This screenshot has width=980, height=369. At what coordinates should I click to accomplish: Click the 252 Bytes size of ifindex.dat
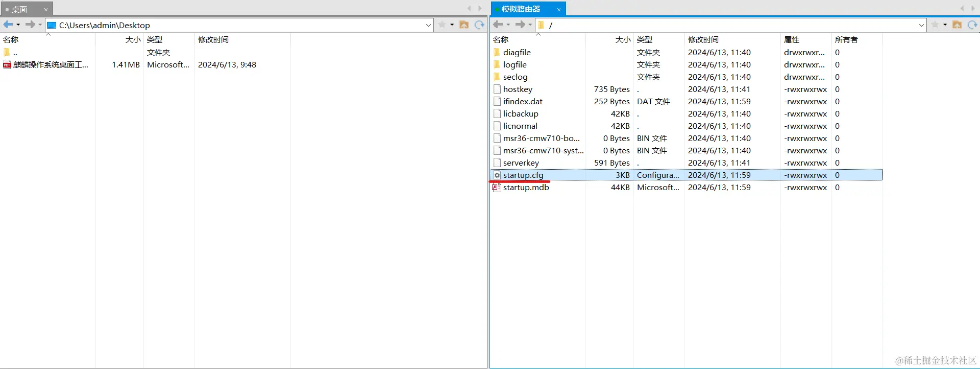pyautogui.click(x=612, y=101)
